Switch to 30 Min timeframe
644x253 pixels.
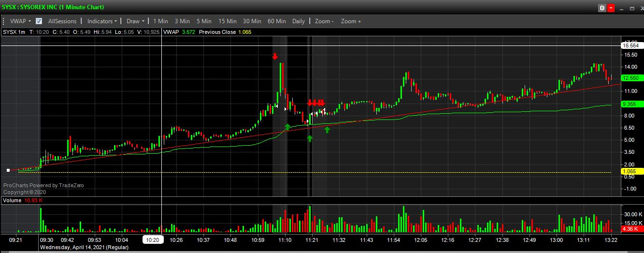tap(252, 21)
